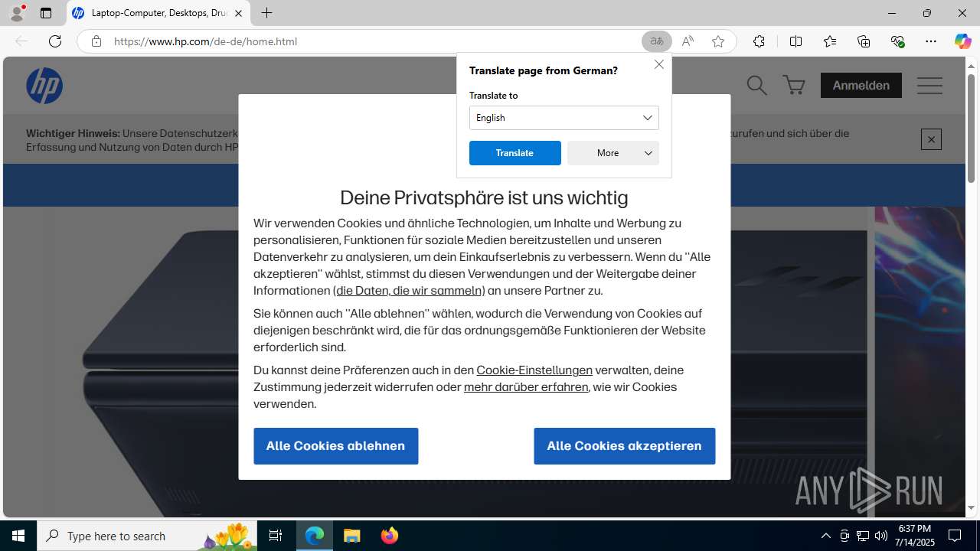Open the shopping cart icon
The image size is (980, 551).
[794, 85]
